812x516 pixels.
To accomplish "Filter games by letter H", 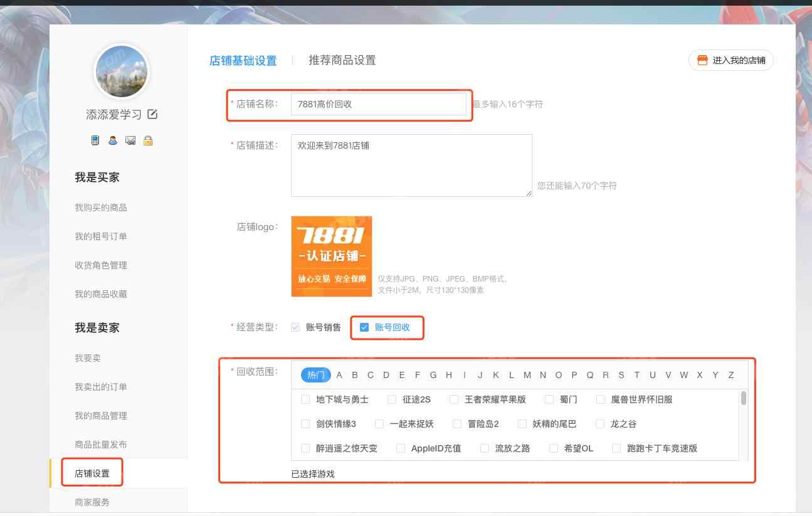I will click(449, 375).
